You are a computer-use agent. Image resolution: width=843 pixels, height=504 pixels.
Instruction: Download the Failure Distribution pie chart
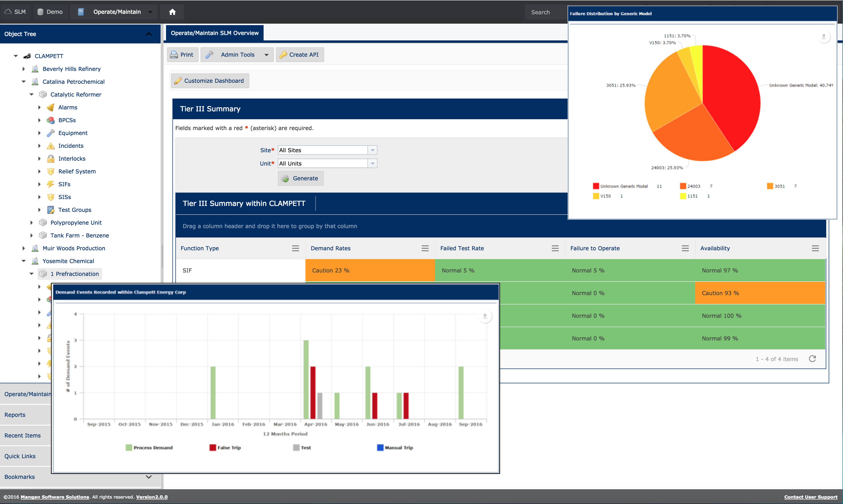(824, 36)
